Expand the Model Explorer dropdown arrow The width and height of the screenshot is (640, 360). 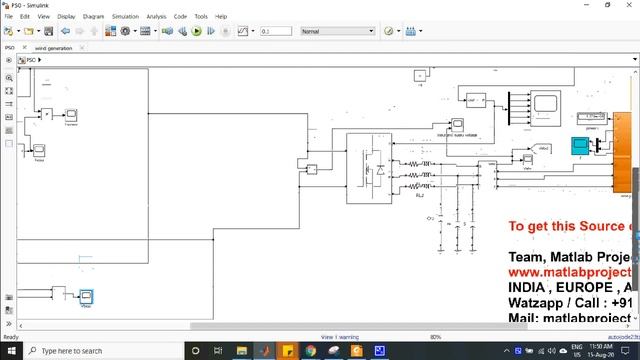[x=155, y=31]
